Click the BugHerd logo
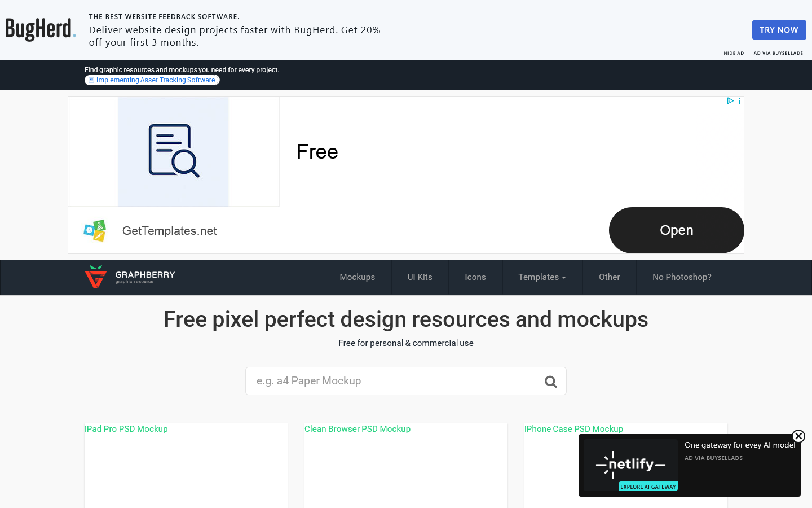Image resolution: width=812 pixels, height=508 pixels. [41, 29]
